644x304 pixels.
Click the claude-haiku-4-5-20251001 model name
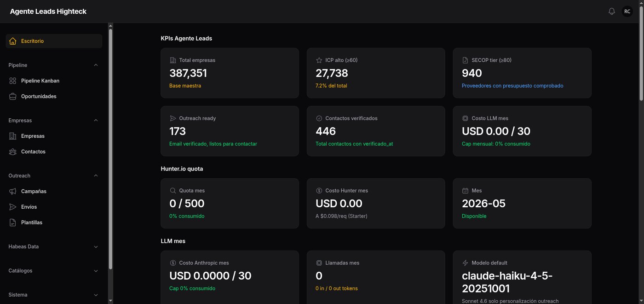coord(507,282)
